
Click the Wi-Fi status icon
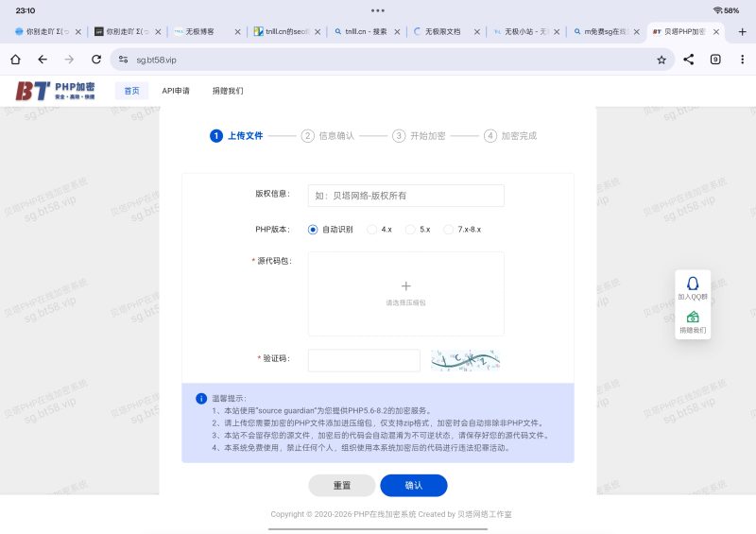718,10
